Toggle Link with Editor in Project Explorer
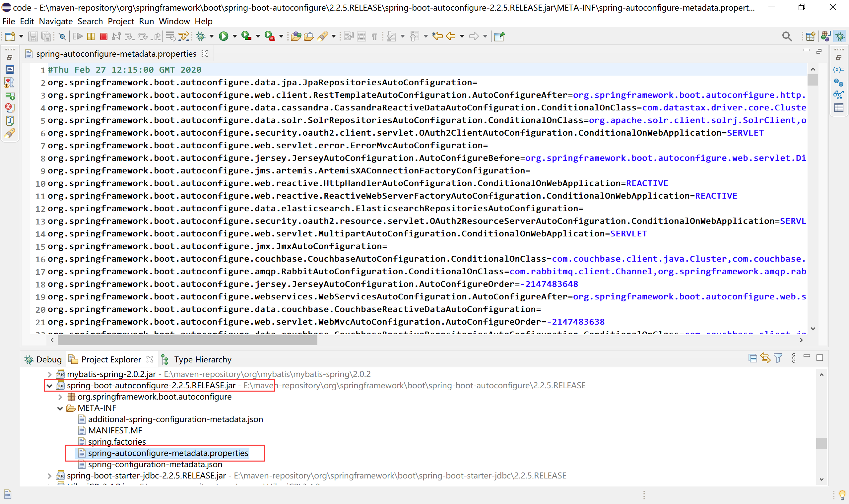849x504 pixels. pyautogui.click(x=765, y=358)
